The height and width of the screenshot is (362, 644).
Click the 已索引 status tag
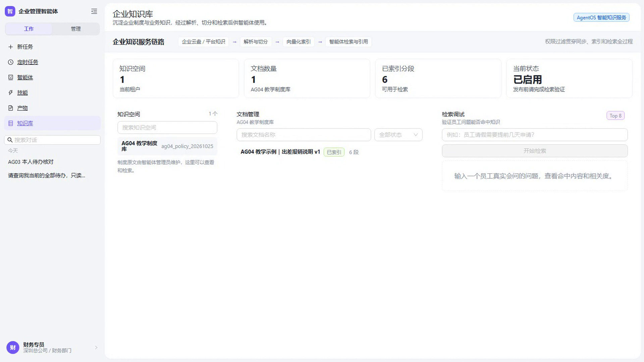tap(334, 152)
